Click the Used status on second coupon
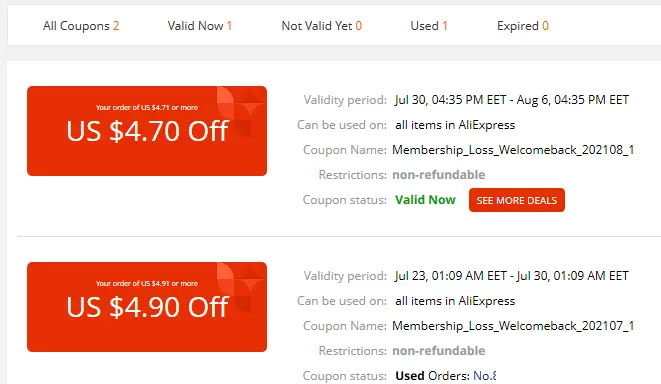Image resolution: width=661 pixels, height=384 pixels. coord(410,376)
